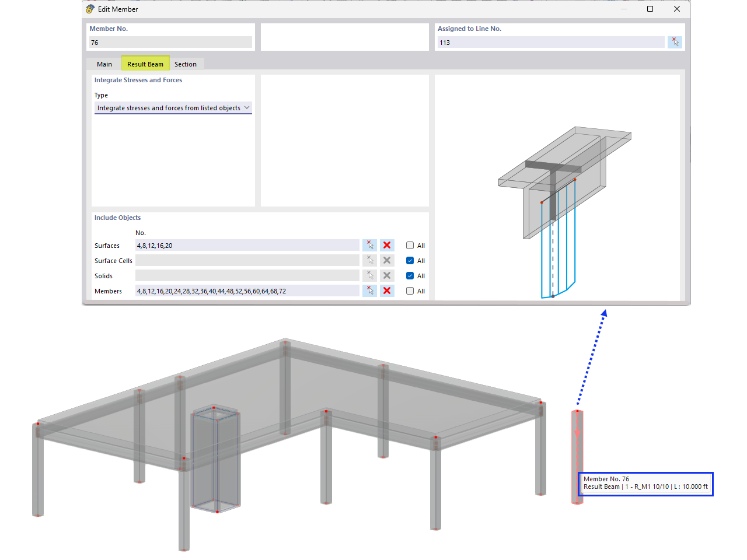The height and width of the screenshot is (560, 747).
Task: Click the Solids clear cross icon
Action: click(x=387, y=275)
